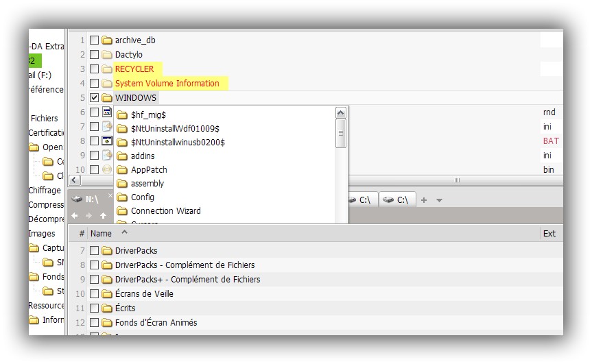
Task: Open the Connection Wizard folder entry
Action: tap(165, 211)
